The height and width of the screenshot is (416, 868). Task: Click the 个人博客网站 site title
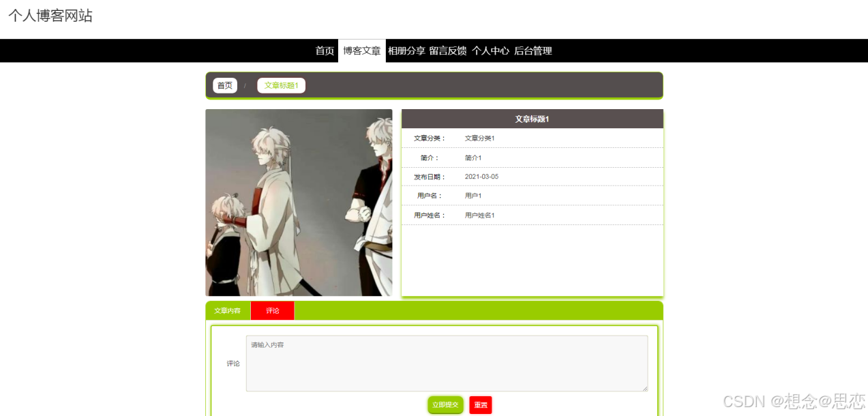50,16
